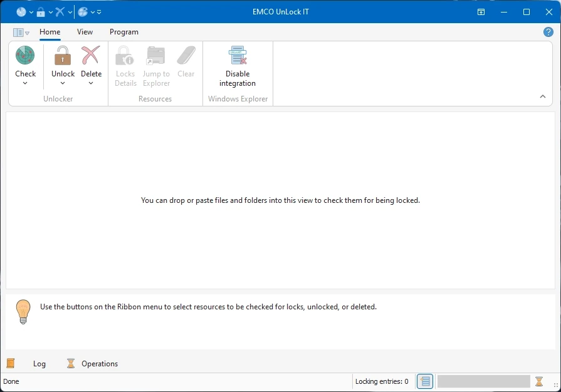The width and height of the screenshot is (561, 392).
Task: Switch to the View ribbon tab
Action: [x=85, y=32]
